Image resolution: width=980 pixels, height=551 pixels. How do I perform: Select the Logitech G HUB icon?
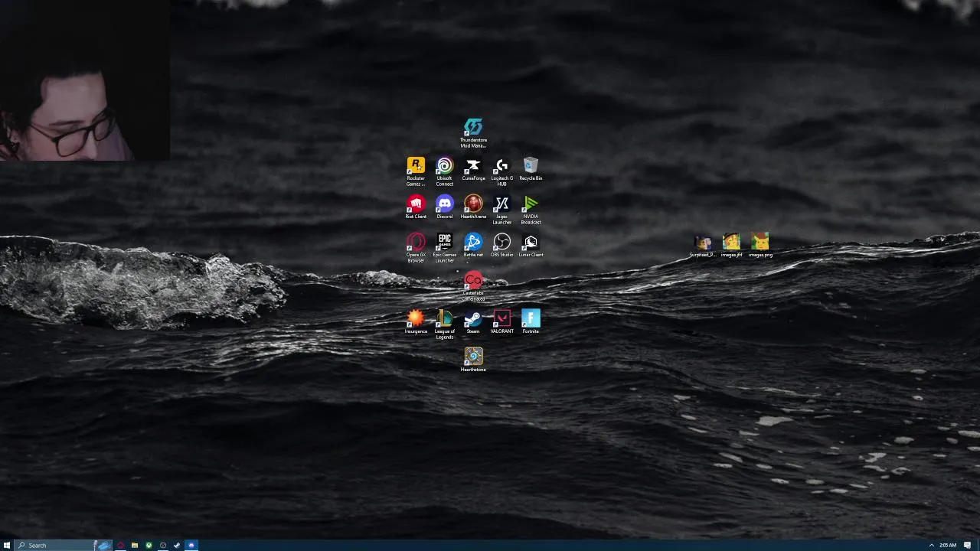coord(501,171)
